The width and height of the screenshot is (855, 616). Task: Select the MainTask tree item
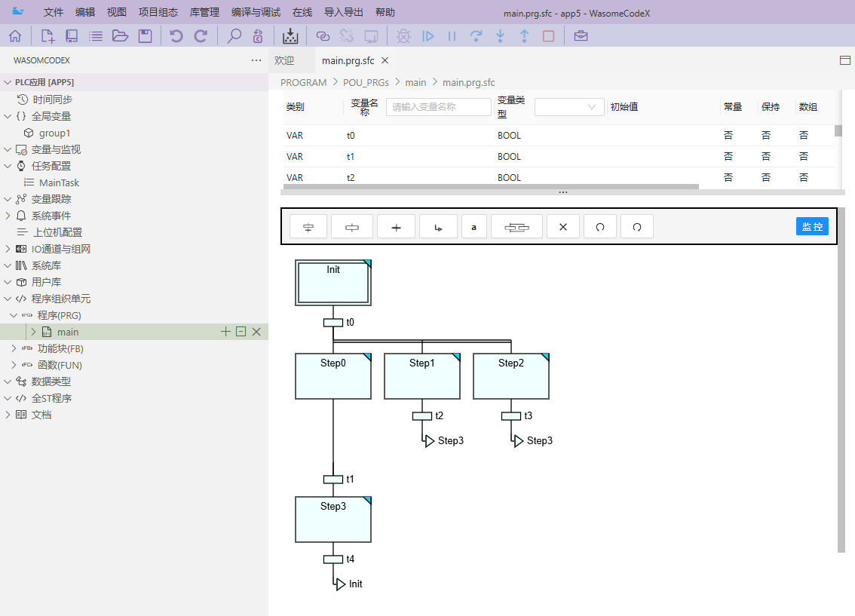click(59, 182)
